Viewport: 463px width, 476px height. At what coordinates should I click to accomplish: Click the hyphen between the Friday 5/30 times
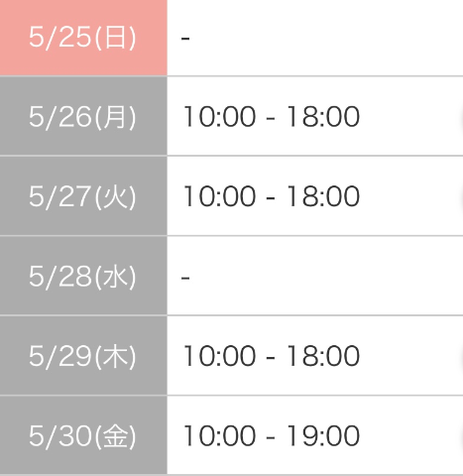click(x=271, y=438)
